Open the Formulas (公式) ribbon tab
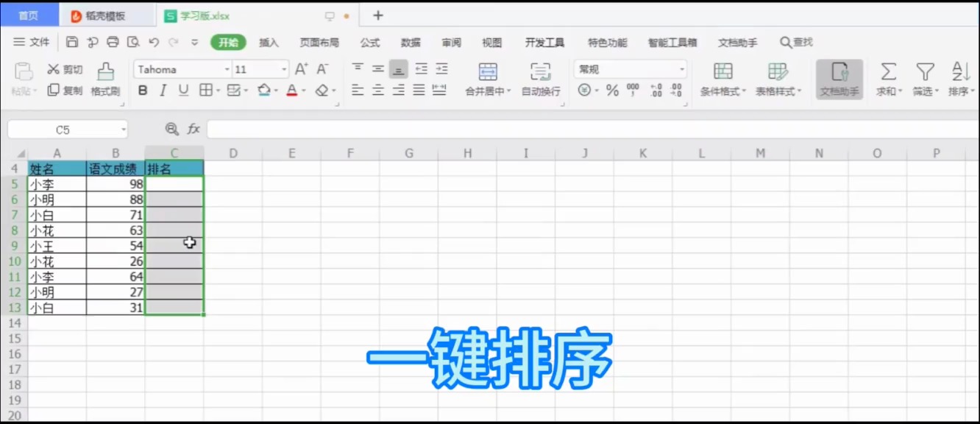This screenshot has width=980, height=424. tap(369, 43)
